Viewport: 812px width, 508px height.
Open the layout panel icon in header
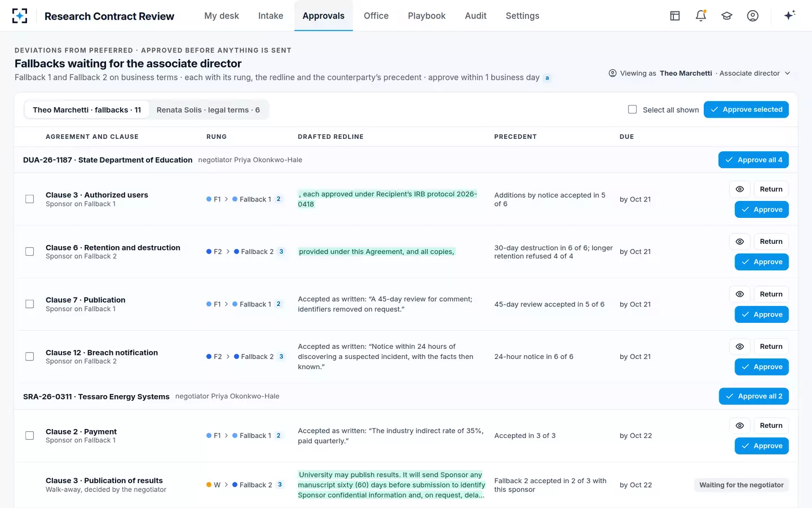tap(675, 16)
